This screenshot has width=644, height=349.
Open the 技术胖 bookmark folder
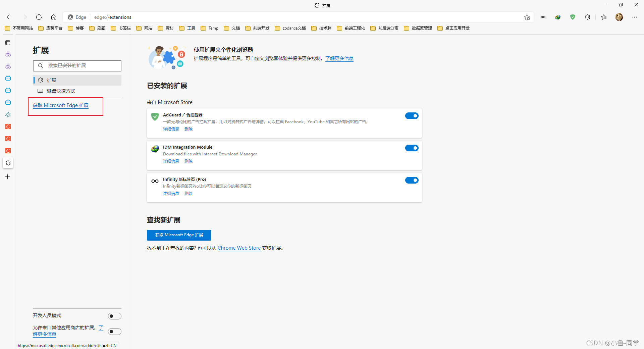[x=321, y=28]
